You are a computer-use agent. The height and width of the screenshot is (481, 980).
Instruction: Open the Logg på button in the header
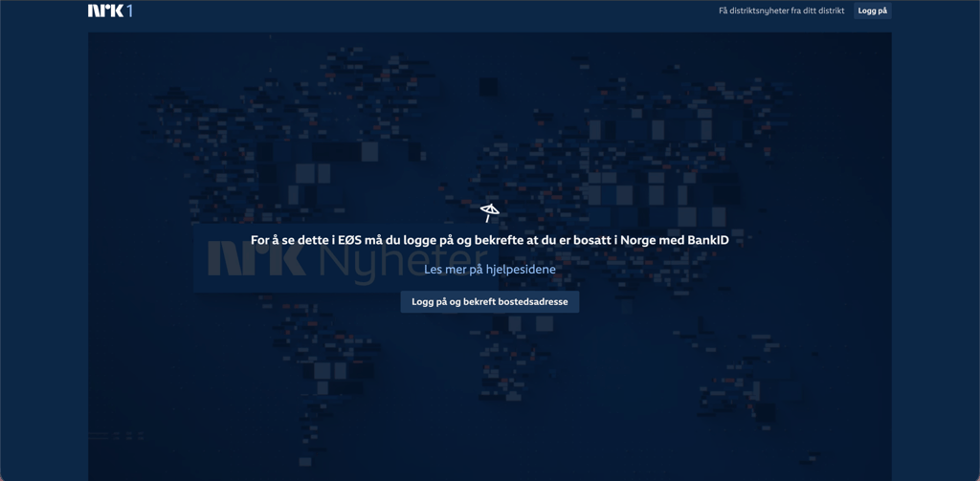[x=873, y=11]
